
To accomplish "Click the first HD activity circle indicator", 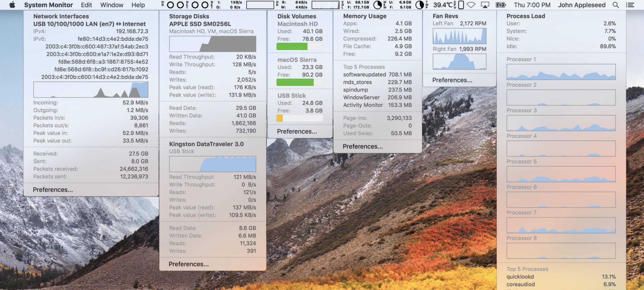I will (x=170, y=5).
